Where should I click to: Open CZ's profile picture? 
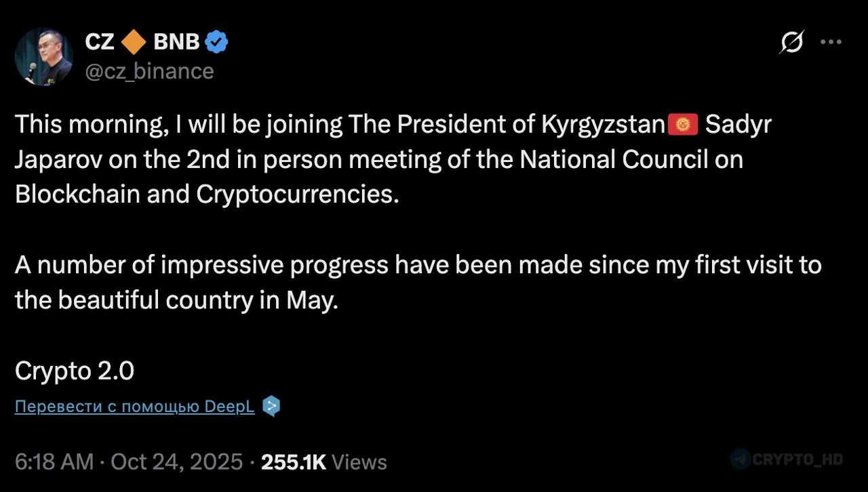[43, 56]
